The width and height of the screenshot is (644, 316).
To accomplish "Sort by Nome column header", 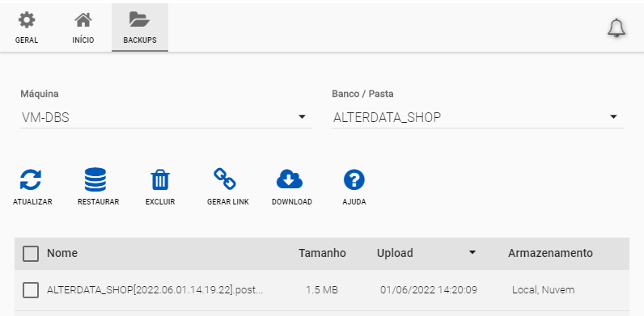I will tap(62, 253).
